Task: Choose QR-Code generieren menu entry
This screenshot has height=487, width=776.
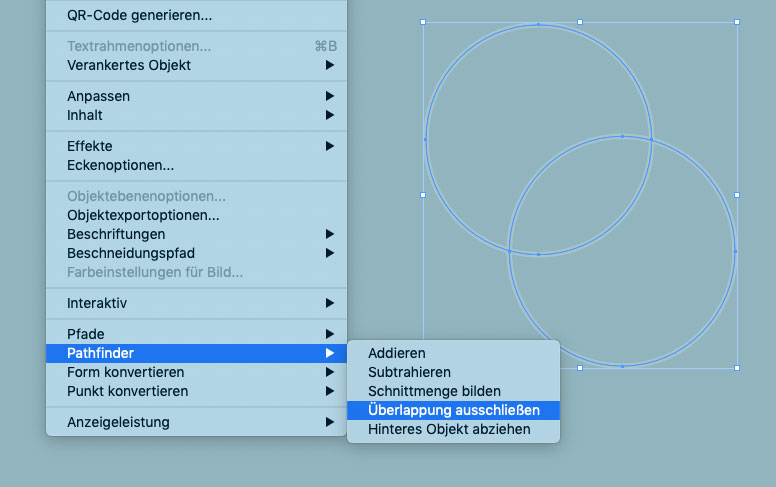Action: [196, 15]
